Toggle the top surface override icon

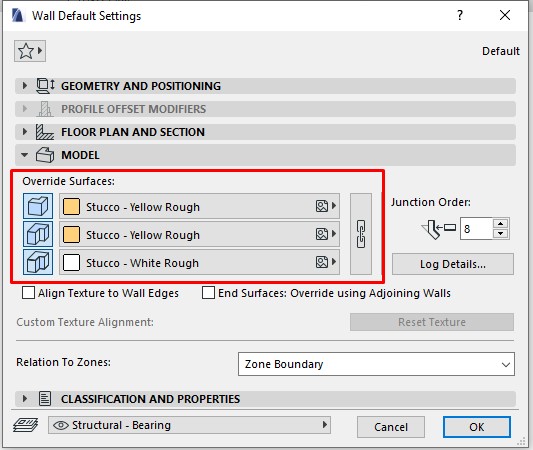(38, 206)
